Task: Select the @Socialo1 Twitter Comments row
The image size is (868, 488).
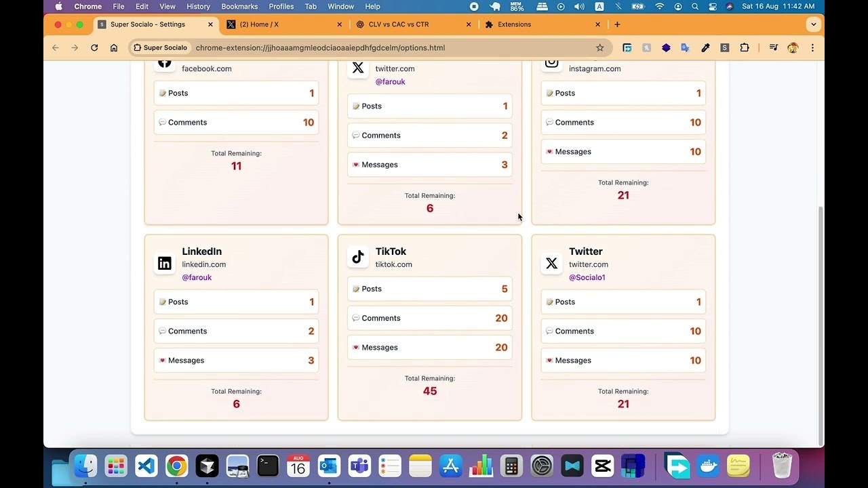Action: [623, 331]
